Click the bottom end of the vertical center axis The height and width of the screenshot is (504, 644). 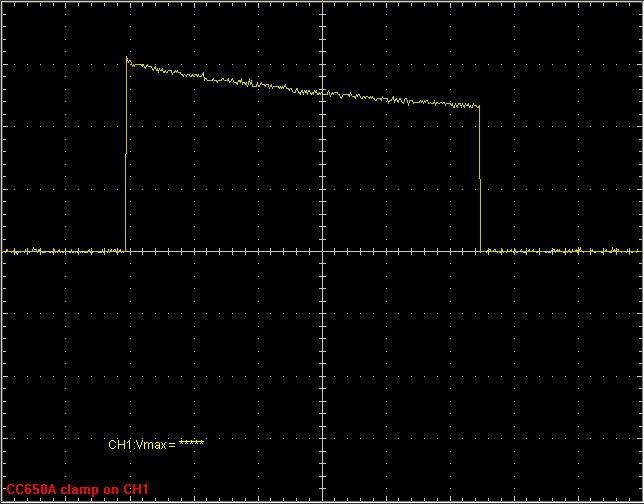[323, 499]
